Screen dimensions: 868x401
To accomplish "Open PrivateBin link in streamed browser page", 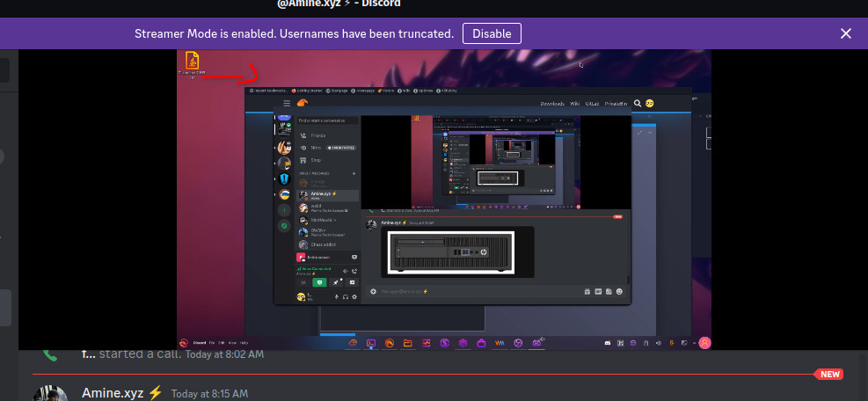I will tap(616, 104).
